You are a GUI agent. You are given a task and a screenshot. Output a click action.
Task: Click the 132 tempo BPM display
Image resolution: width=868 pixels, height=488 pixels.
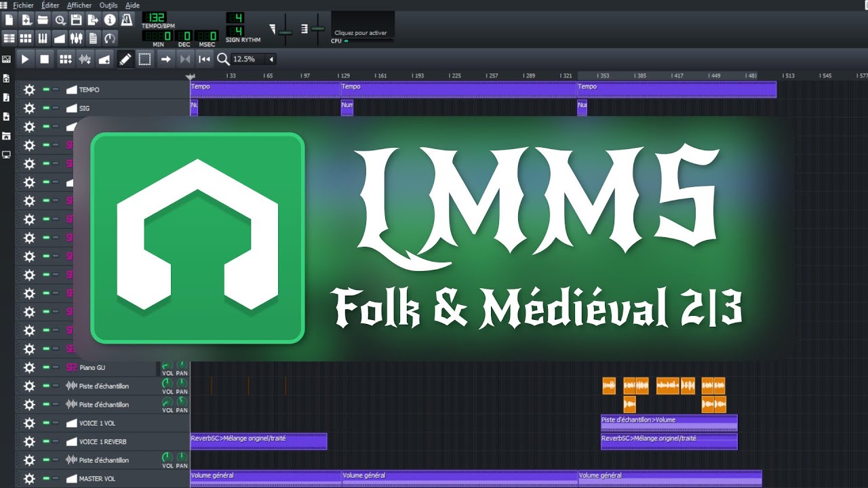pos(155,18)
